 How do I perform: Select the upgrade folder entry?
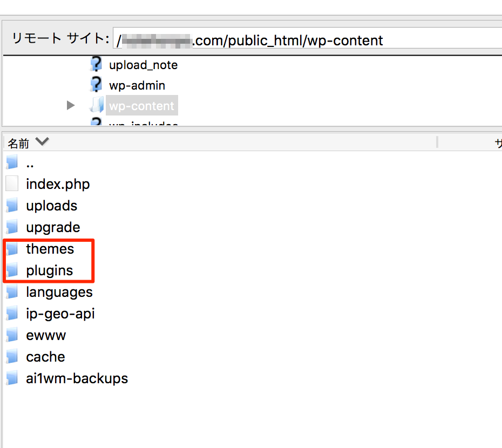point(53,227)
